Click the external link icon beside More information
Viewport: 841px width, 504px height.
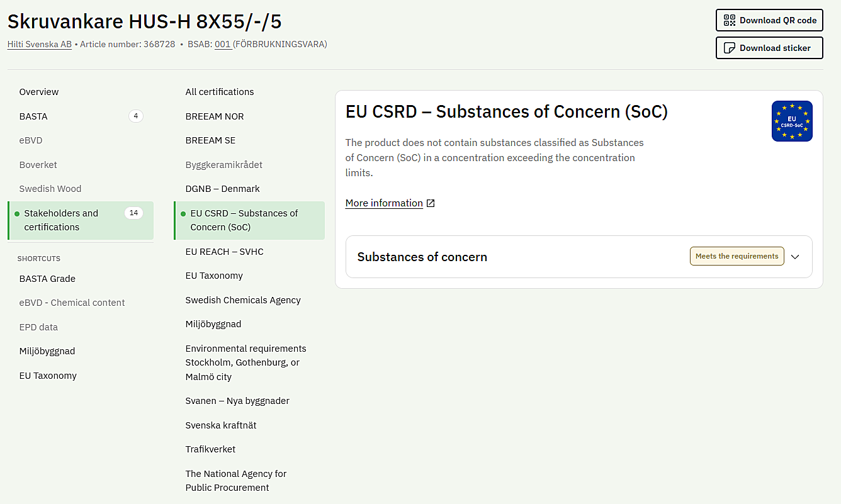coord(431,203)
